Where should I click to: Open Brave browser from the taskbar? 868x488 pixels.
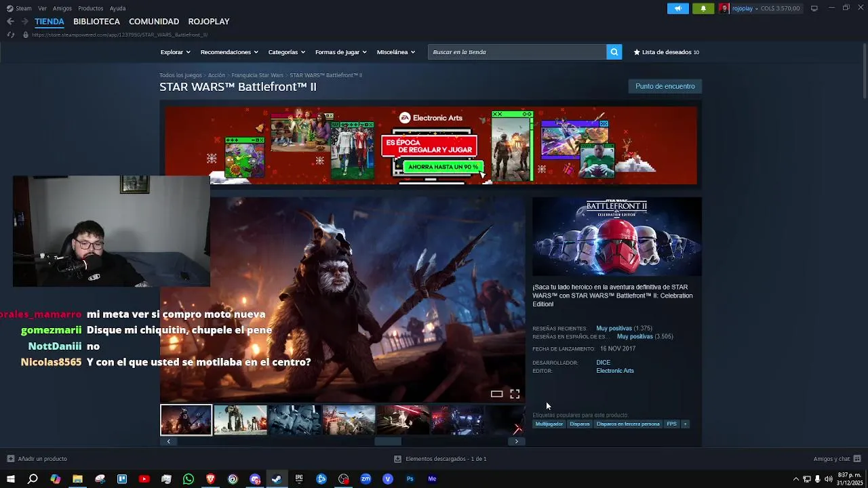click(210, 479)
